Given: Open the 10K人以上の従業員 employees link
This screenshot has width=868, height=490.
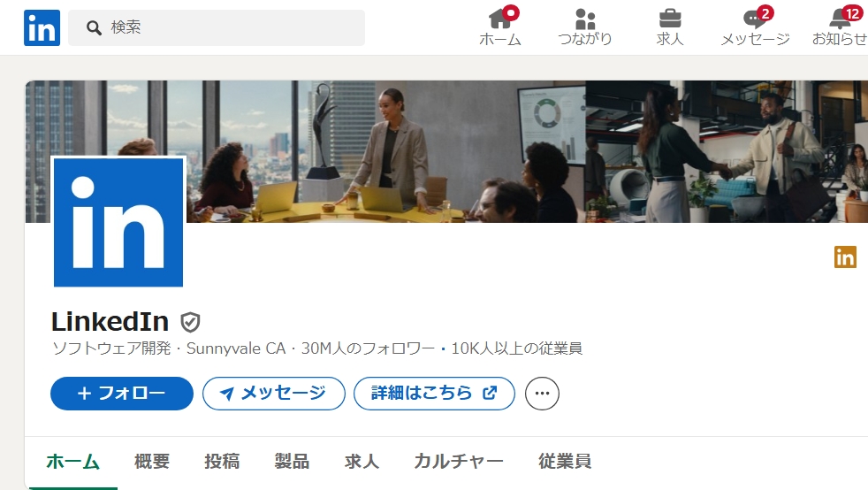Looking at the screenshot, I should 516,348.
